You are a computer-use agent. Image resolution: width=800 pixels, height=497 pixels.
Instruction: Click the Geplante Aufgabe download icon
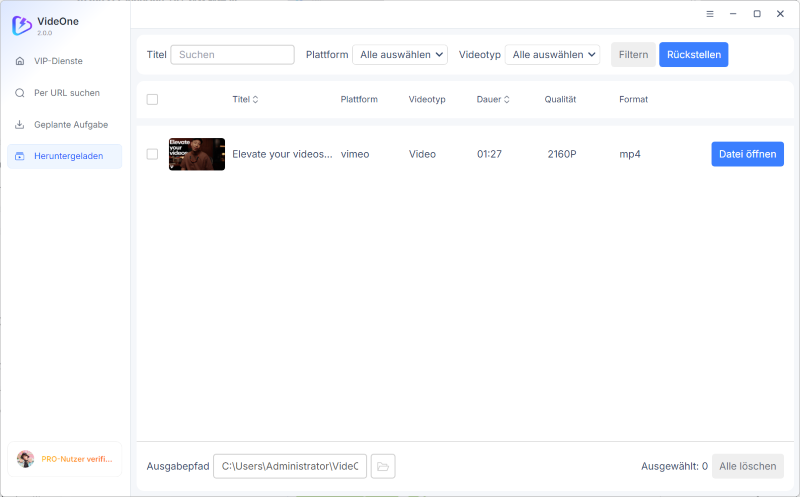tap(20, 125)
